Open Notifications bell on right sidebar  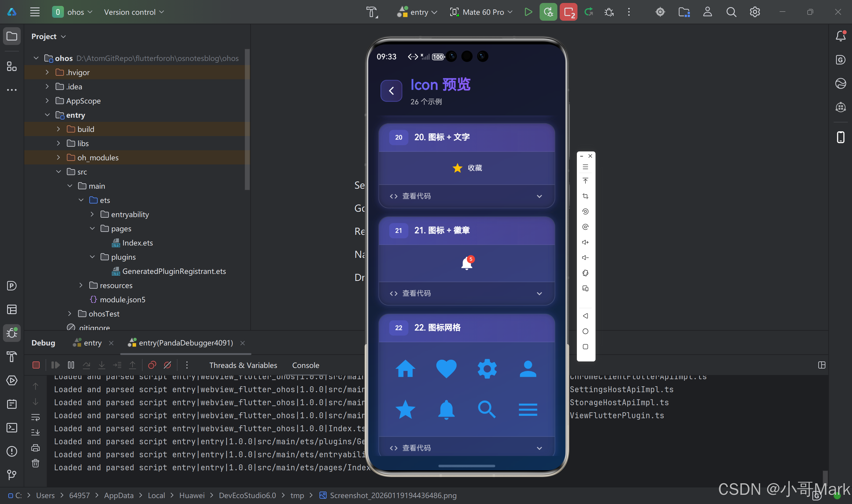[x=840, y=36]
